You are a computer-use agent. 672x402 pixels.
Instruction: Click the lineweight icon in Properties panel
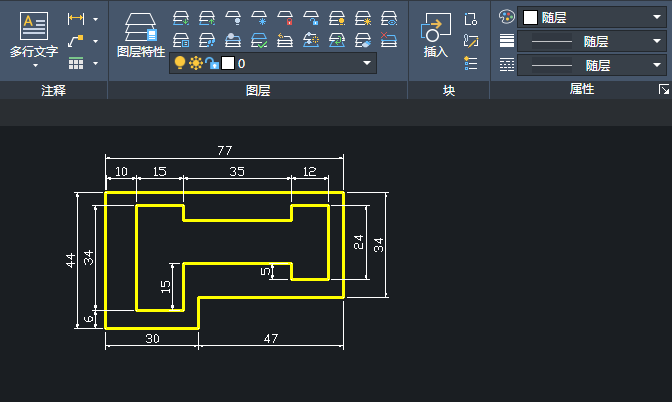coord(507,41)
